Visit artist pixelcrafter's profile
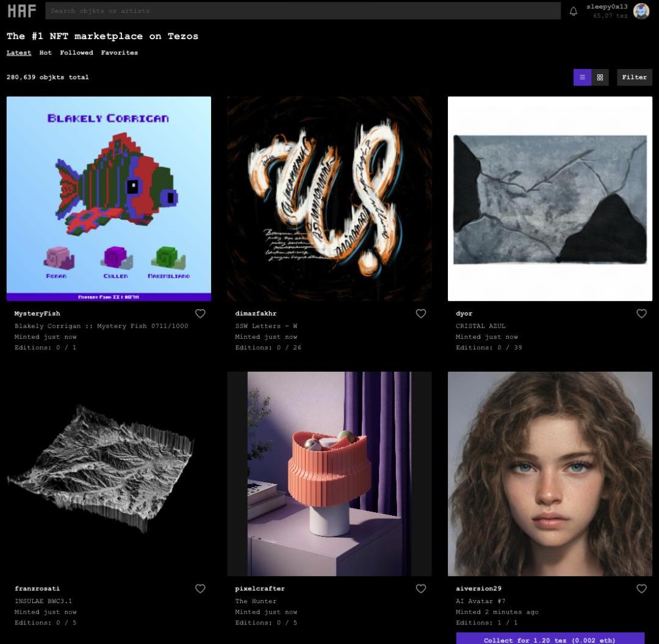The height and width of the screenshot is (644, 659). click(260, 588)
